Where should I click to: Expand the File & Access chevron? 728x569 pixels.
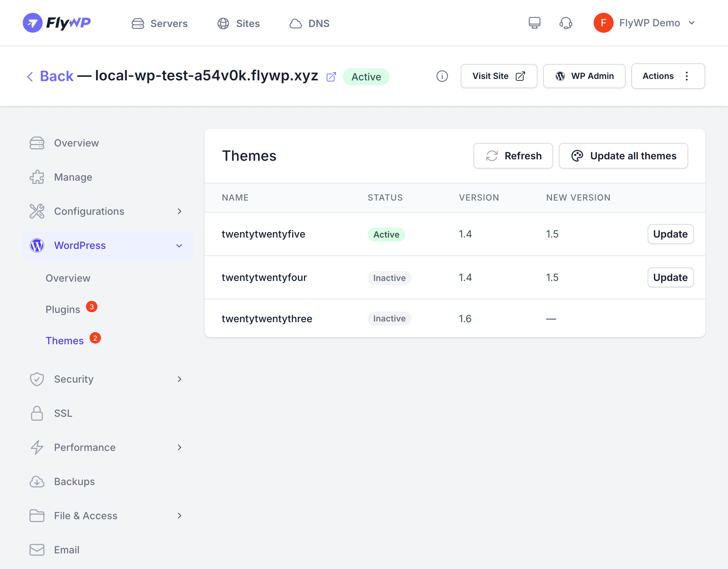coord(180,516)
